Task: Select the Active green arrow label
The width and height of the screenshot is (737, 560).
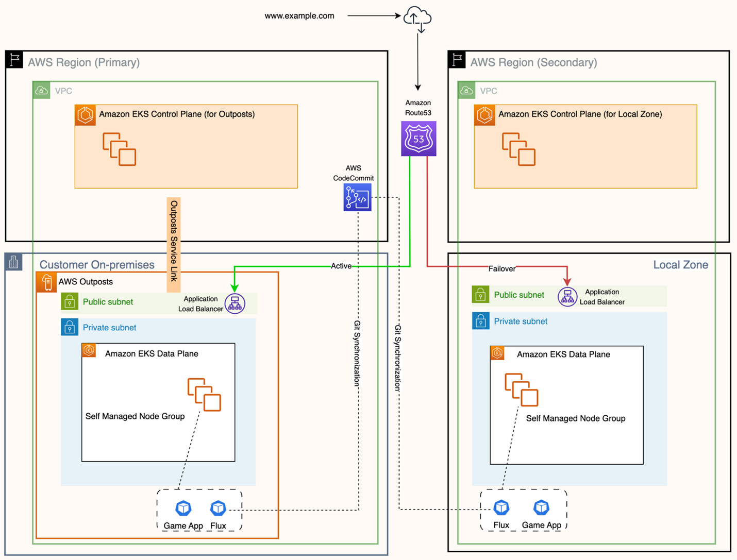Action: pyautogui.click(x=341, y=266)
